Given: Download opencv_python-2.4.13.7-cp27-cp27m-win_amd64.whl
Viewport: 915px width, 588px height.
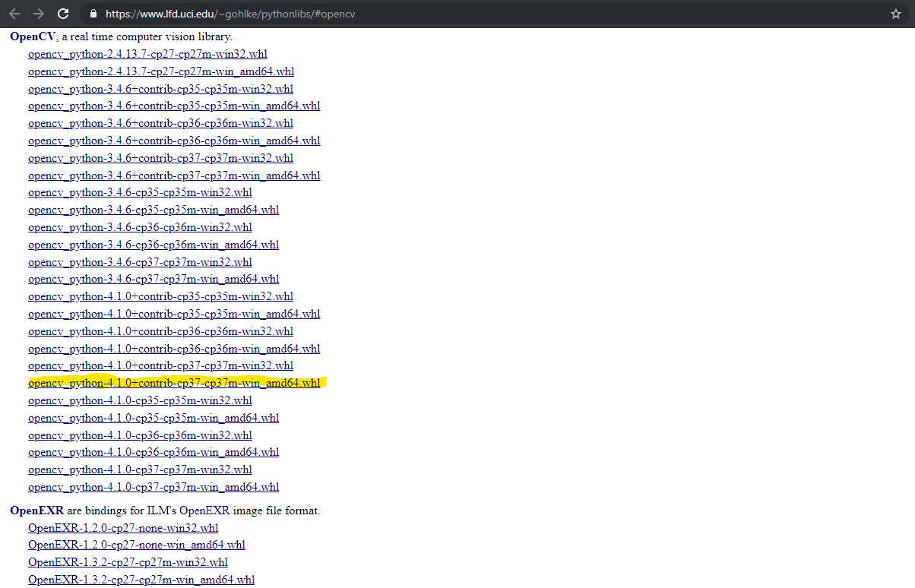Looking at the screenshot, I should pos(161,71).
